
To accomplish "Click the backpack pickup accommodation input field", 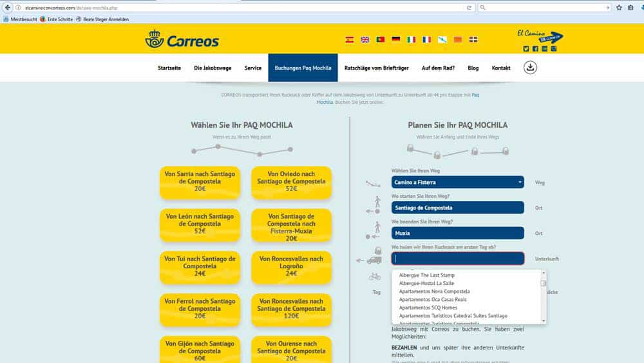I will pos(457,259).
